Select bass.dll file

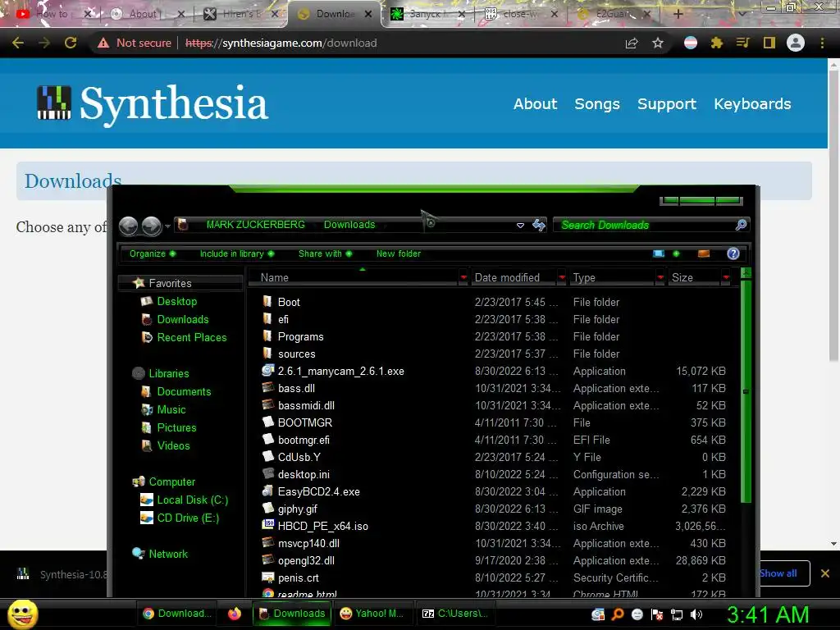coord(296,388)
